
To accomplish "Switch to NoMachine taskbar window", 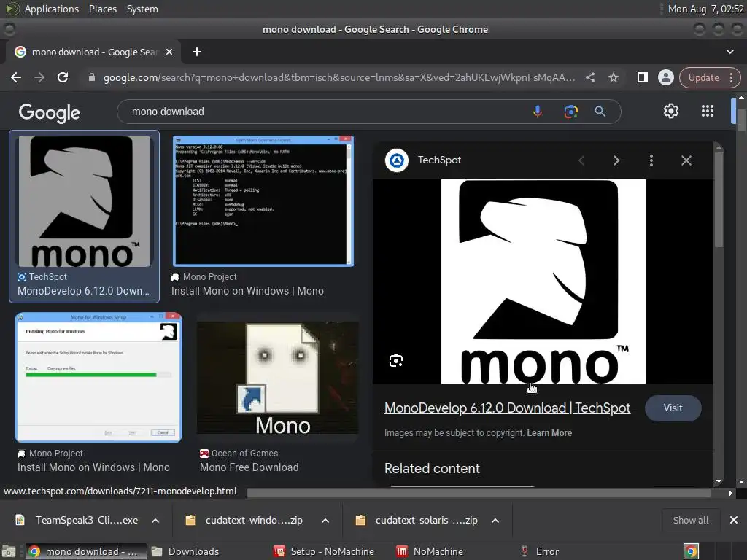I will click(x=430, y=551).
